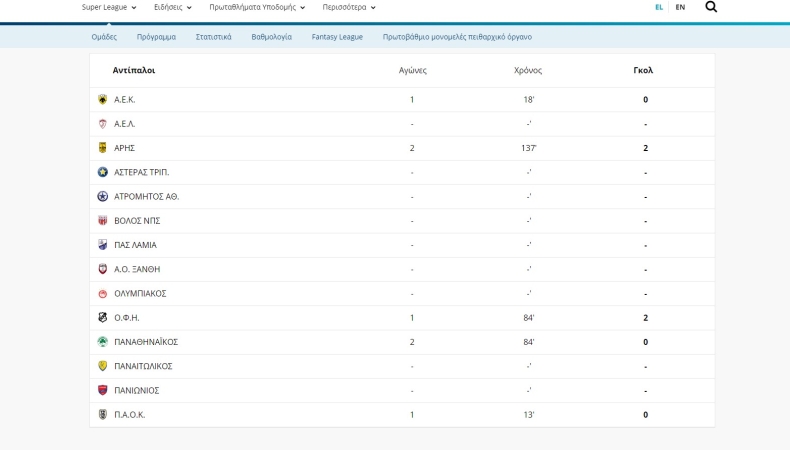The height and width of the screenshot is (450, 790).
Task: Switch language to EN
Action: pos(680,7)
